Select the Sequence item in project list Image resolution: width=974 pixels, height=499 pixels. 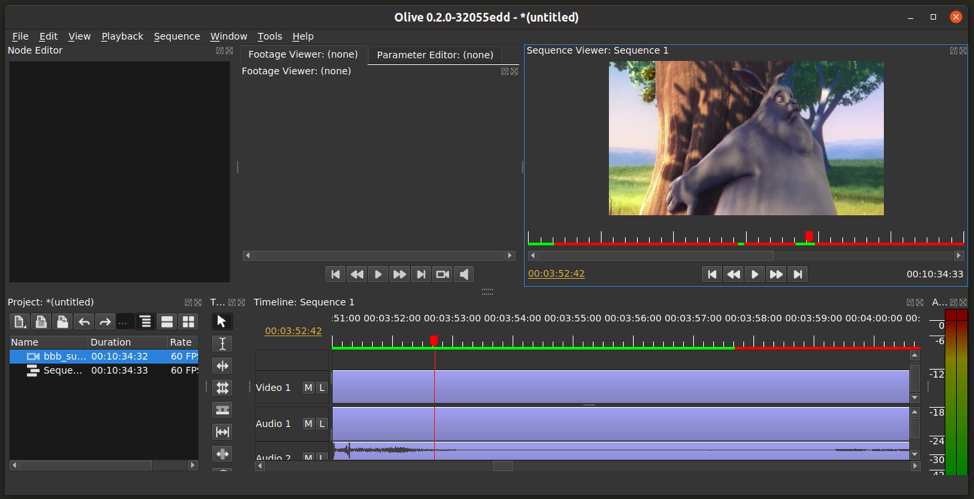(x=62, y=370)
